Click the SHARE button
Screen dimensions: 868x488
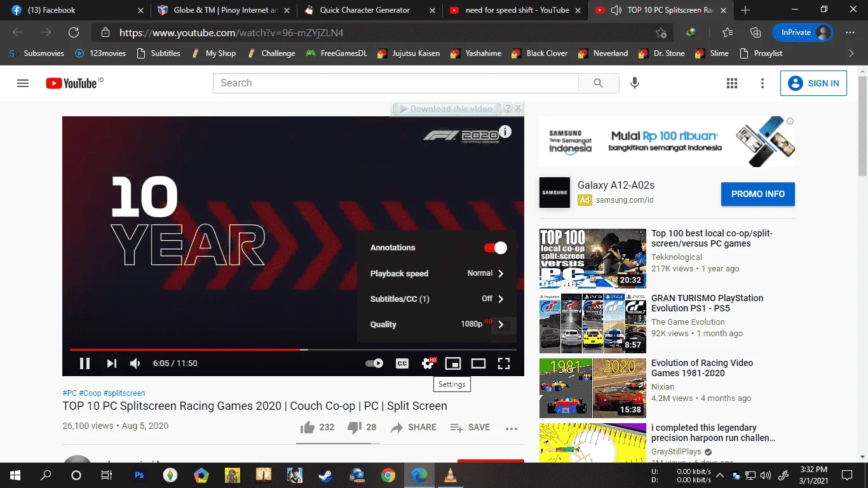[x=414, y=428]
